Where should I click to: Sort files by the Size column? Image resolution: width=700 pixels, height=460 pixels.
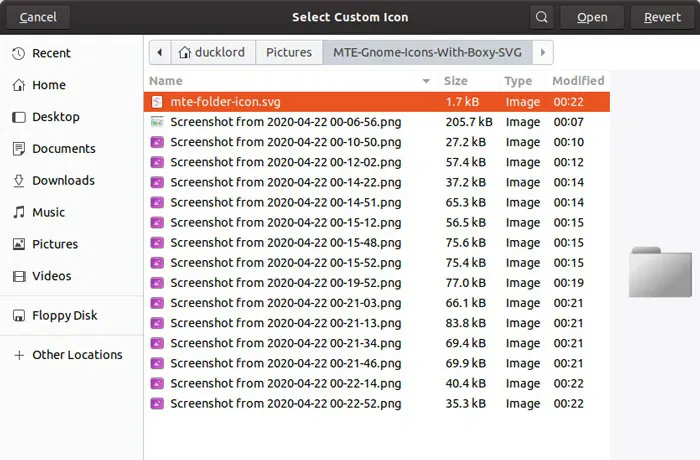455,81
